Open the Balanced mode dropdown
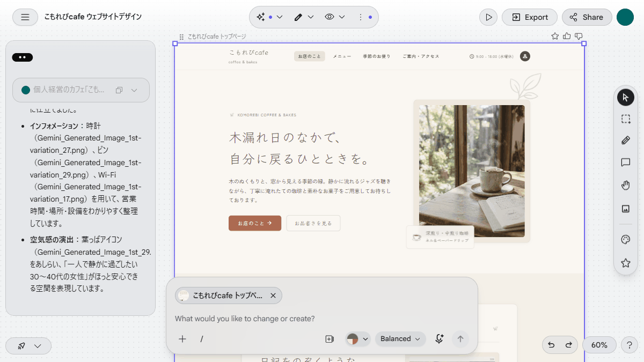Screen dimensions: 644x362 400,339
